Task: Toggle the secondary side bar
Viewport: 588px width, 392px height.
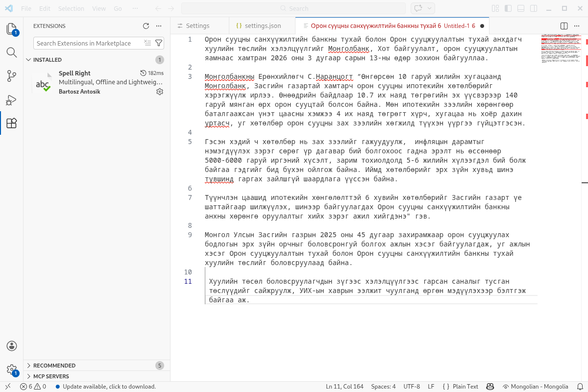Action: (532, 8)
